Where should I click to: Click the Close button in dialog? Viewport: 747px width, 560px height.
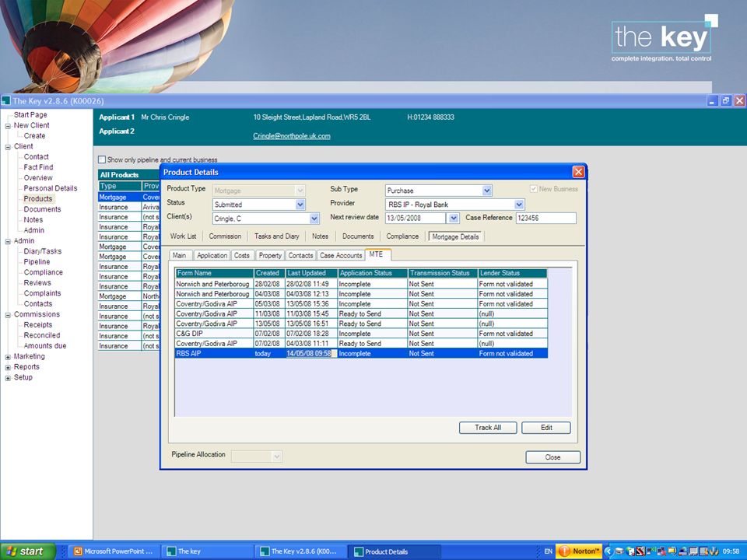(552, 457)
